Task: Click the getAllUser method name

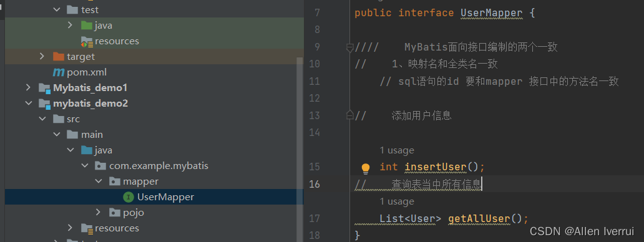Action: pyautogui.click(x=479, y=218)
